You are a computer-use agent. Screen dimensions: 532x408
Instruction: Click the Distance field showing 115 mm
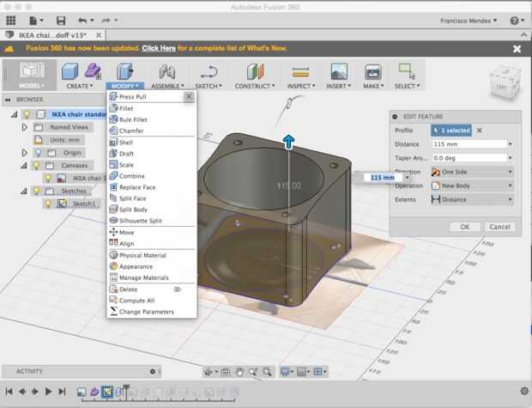coord(469,144)
